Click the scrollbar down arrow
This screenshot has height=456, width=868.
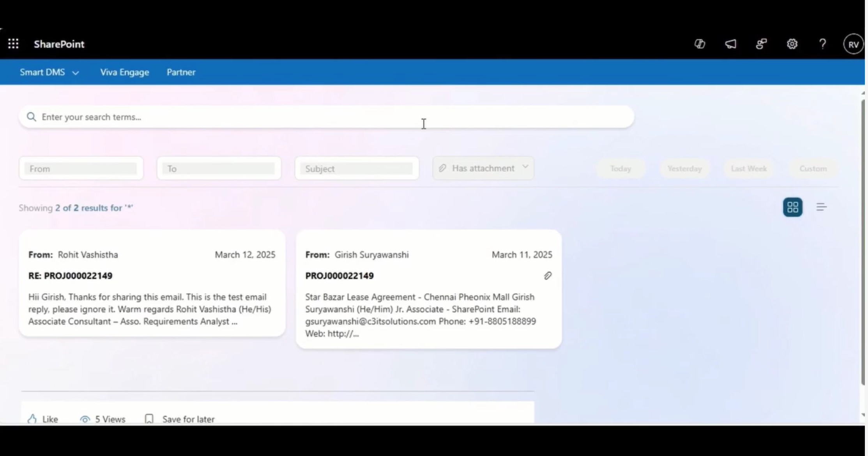point(863,415)
